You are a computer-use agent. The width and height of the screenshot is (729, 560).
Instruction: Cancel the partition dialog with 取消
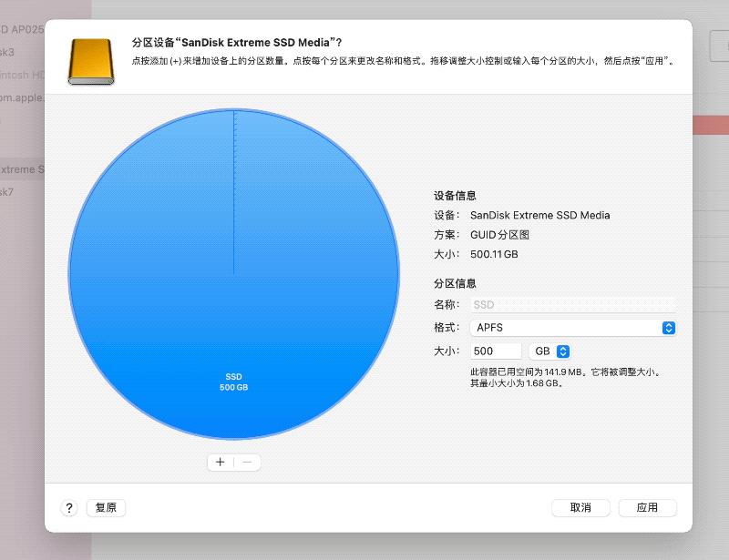(580, 508)
